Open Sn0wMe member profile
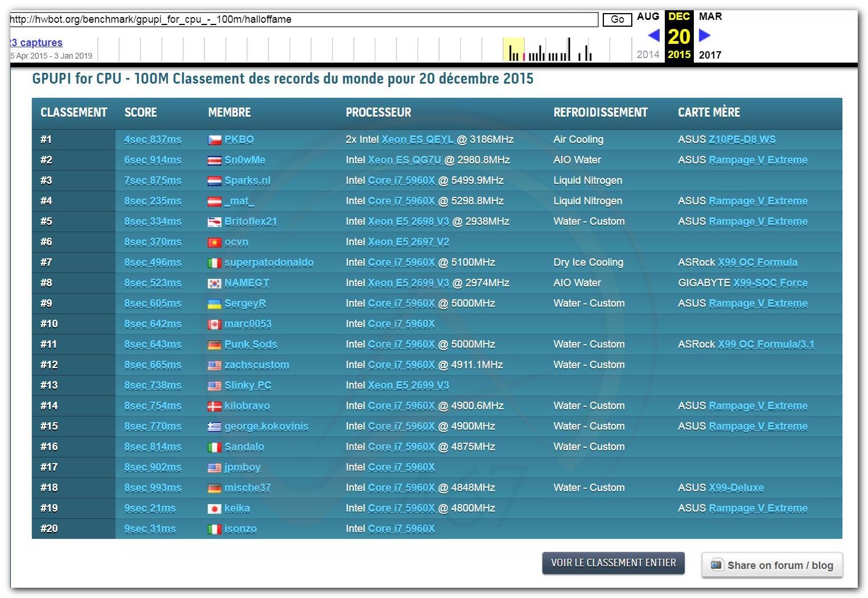 [245, 160]
